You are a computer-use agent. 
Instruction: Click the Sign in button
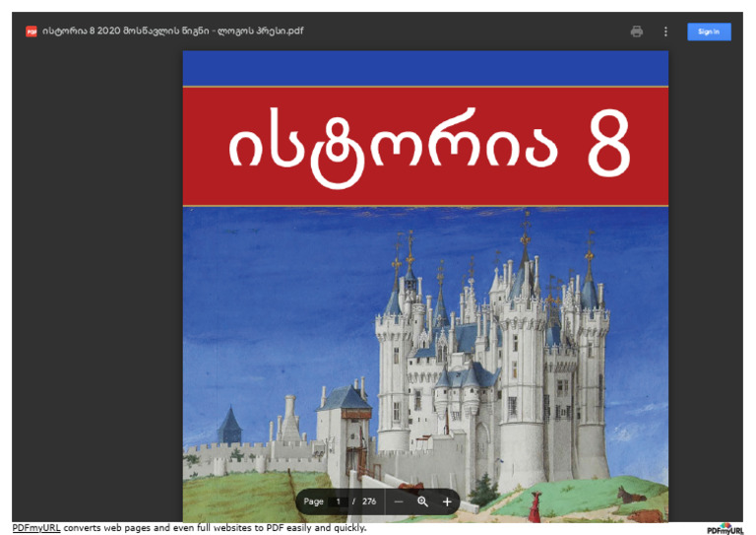pyautogui.click(x=709, y=32)
